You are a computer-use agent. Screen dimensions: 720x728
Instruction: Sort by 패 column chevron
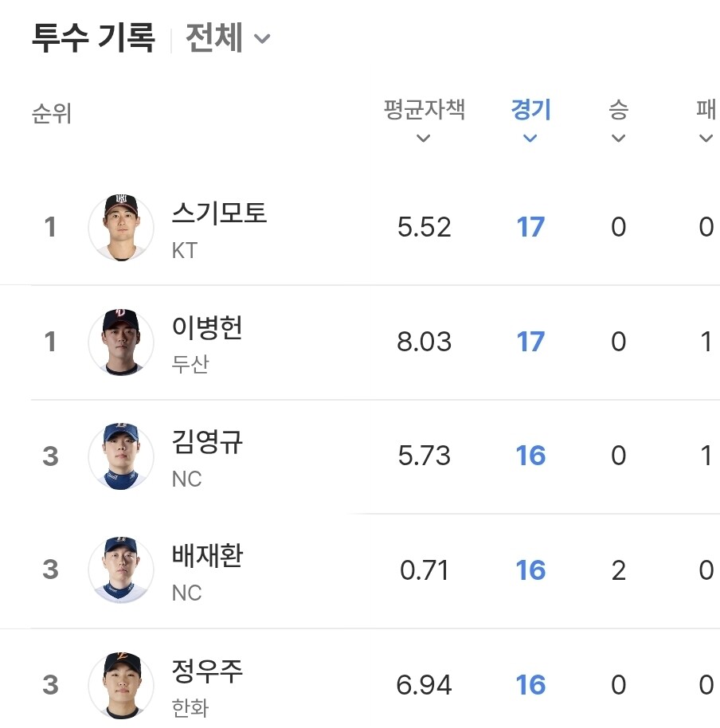pos(706,139)
